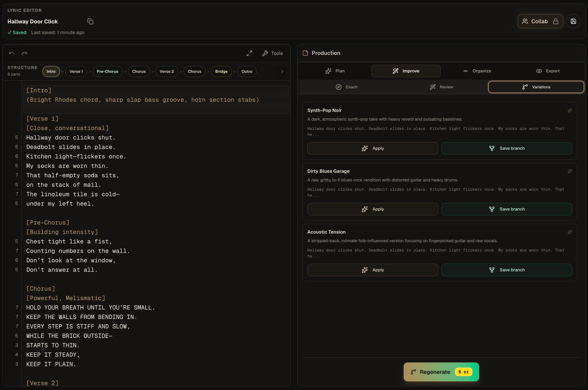Click the sparkle icon on Synth-Pop Noir card

click(x=570, y=110)
